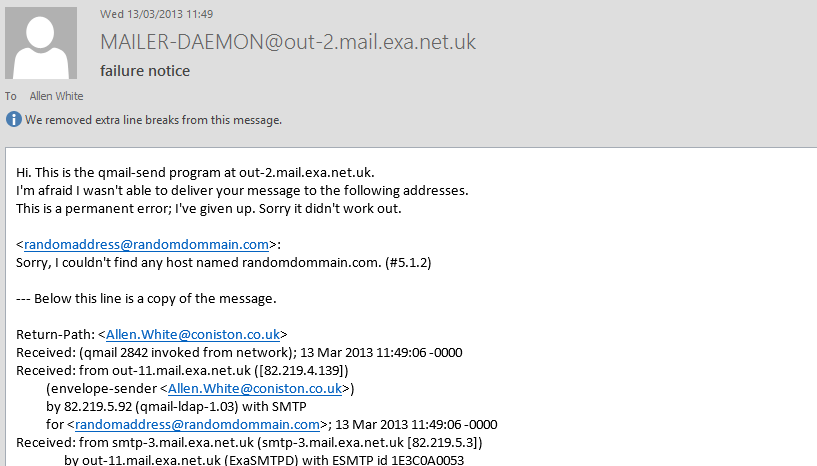Viewport: 817px width, 466px height.
Task: Click the 'Allen White' recipient name
Action: tap(56, 96)
